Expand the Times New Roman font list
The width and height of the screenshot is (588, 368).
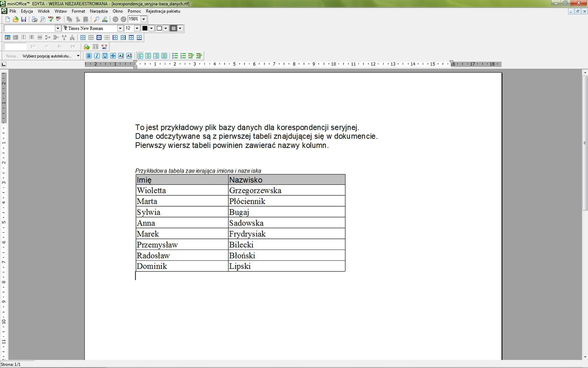[x=120, y=28]
